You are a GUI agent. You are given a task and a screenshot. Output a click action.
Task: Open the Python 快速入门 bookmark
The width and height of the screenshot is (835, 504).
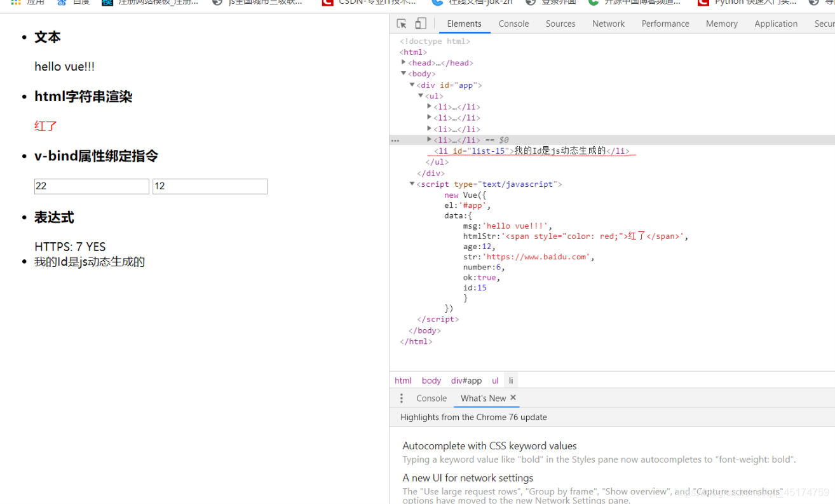(x=747, y=3)
